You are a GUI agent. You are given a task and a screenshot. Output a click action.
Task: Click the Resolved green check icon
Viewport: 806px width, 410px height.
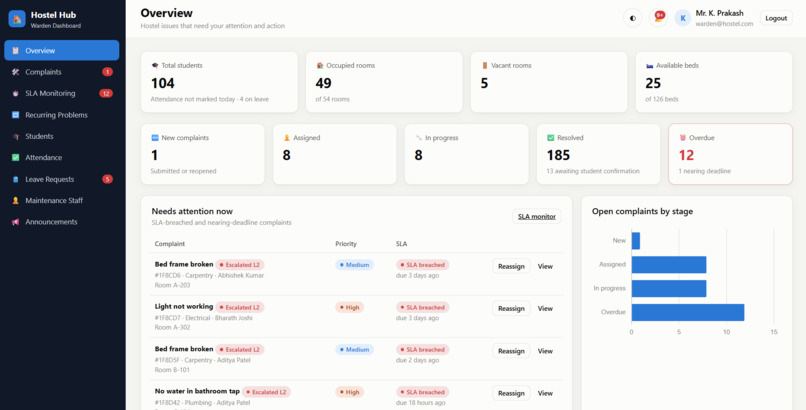coord(551,138)
